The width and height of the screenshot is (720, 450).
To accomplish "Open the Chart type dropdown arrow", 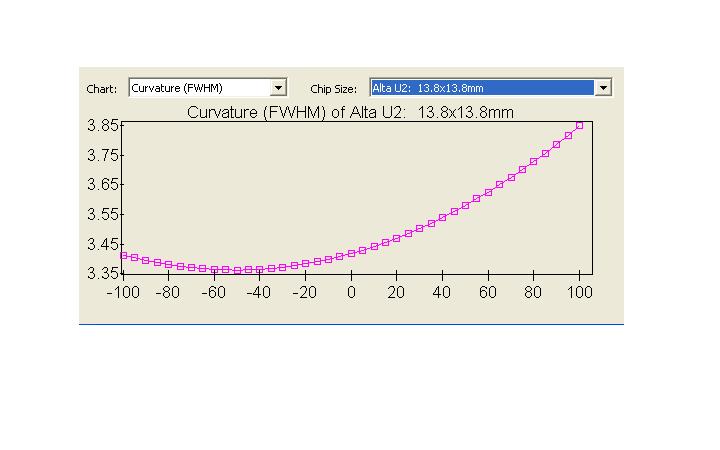I will click(278, 88).
